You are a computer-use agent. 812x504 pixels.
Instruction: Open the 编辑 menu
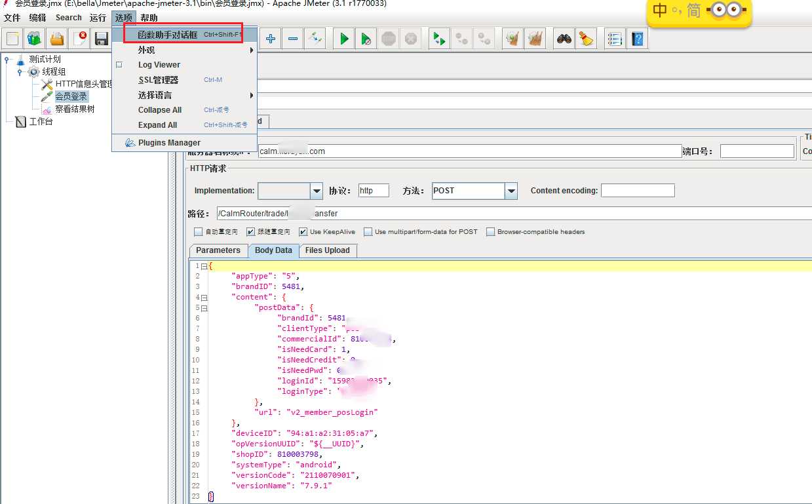point(37,18)
